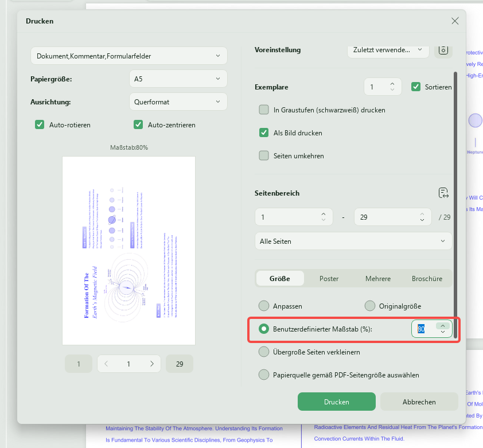
Task: Click the current preview page number field
Action: (128, 364)
